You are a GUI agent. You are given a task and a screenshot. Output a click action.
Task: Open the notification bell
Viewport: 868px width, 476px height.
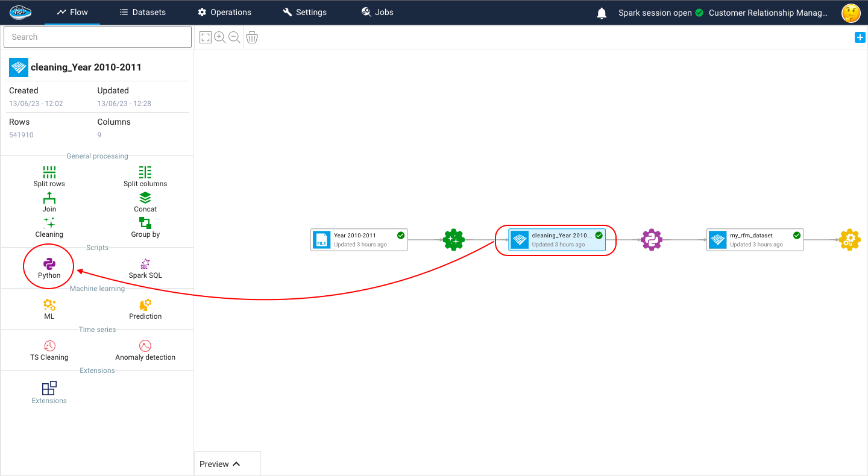[601, 13]
